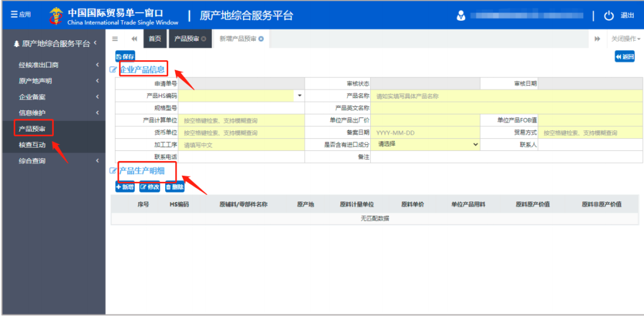The width and height of the screenshot is (644, 316).
Task: Click 原料非原产价值 column header
Action: 601,205
